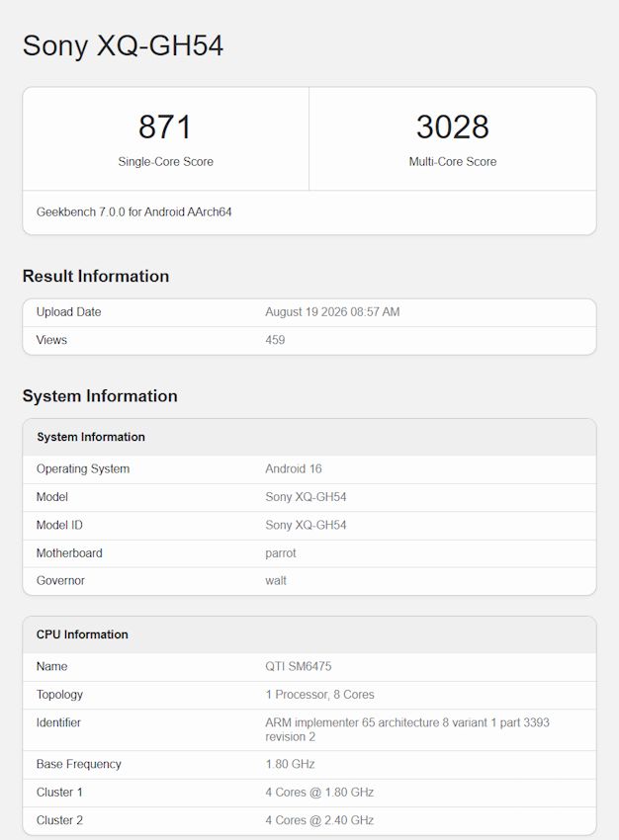The image size is (619, 840).
Task: Select the base frequency value 1.80 GHz
Action: pos(290,765)
